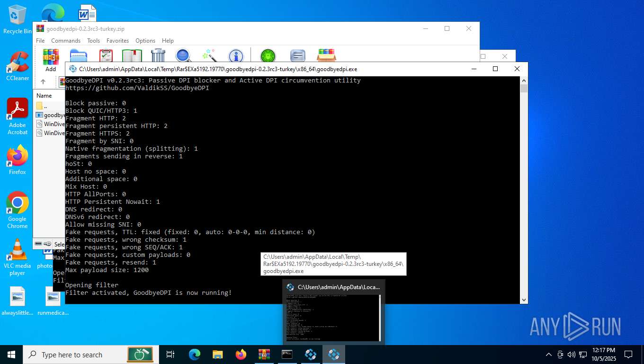Viewport: 644px width, 364px height.
Task: Select the VLC media player desktop shortcut
Action: tap(18, 257)
